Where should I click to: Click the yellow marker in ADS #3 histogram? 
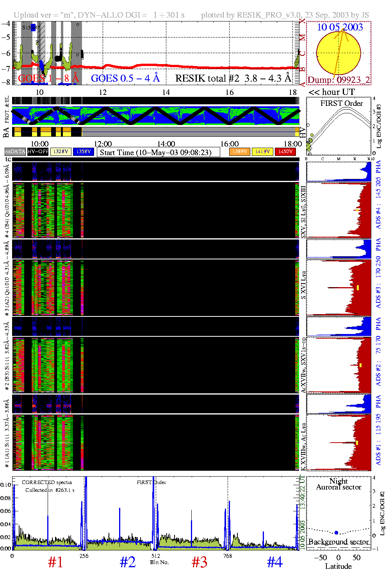pos(358,288)
